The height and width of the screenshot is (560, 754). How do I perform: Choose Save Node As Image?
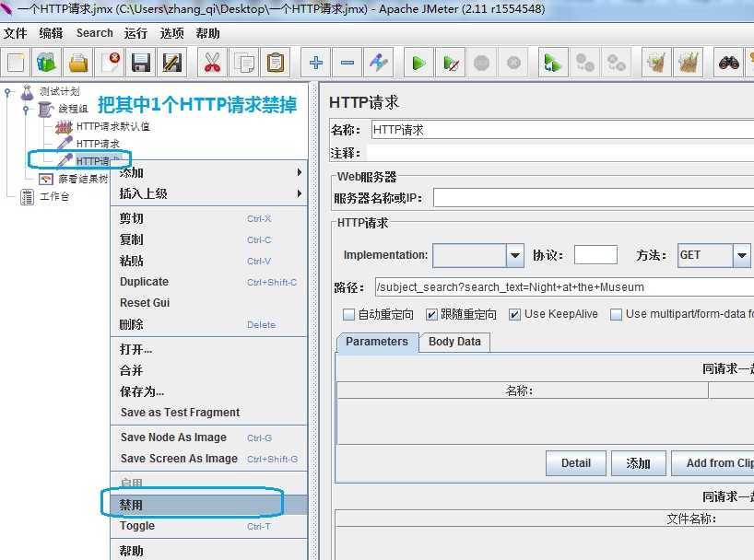pos(208,437)
